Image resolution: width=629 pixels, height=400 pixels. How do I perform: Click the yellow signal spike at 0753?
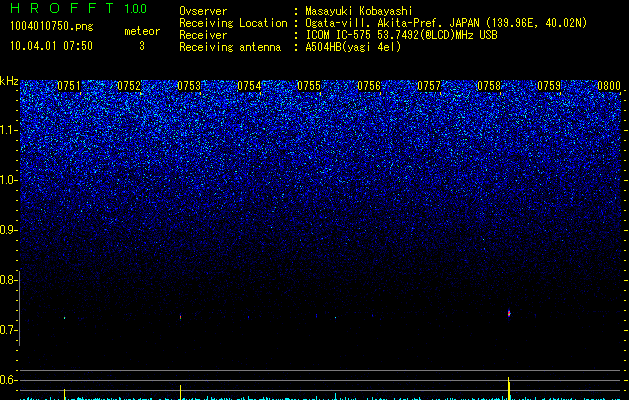(x=181, y=392)
